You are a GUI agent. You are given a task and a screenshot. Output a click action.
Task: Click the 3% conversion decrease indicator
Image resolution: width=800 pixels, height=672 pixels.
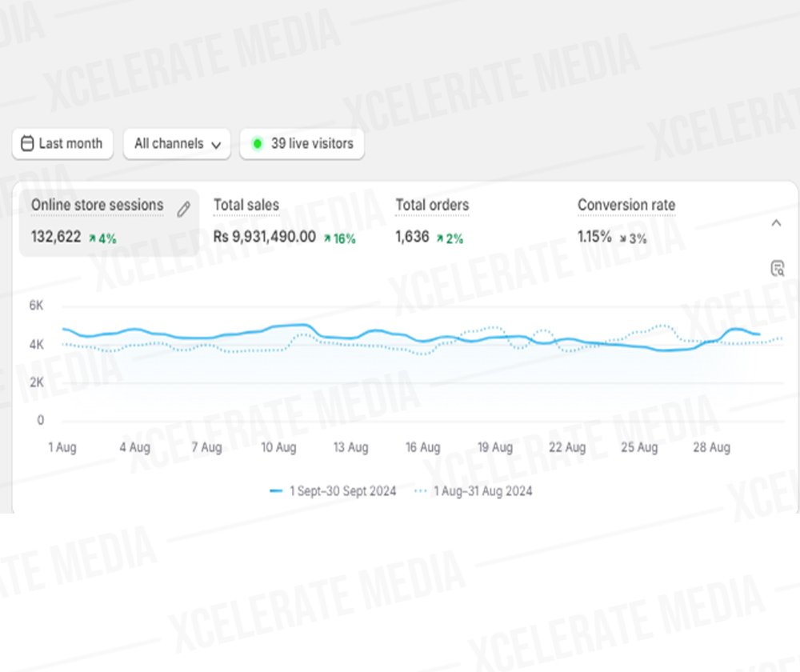[x=633, y=238]
